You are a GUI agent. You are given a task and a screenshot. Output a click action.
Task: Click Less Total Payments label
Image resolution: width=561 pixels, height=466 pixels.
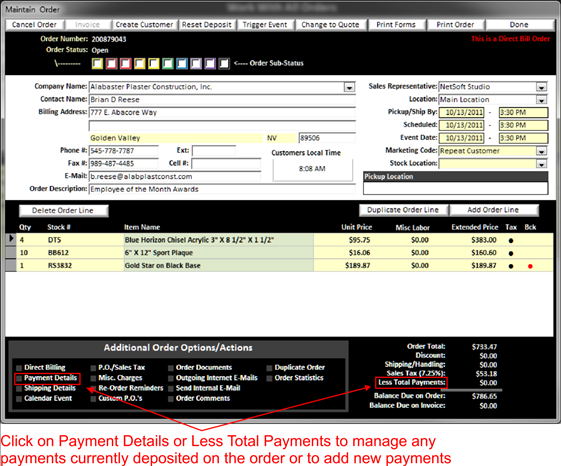point(412,382)
